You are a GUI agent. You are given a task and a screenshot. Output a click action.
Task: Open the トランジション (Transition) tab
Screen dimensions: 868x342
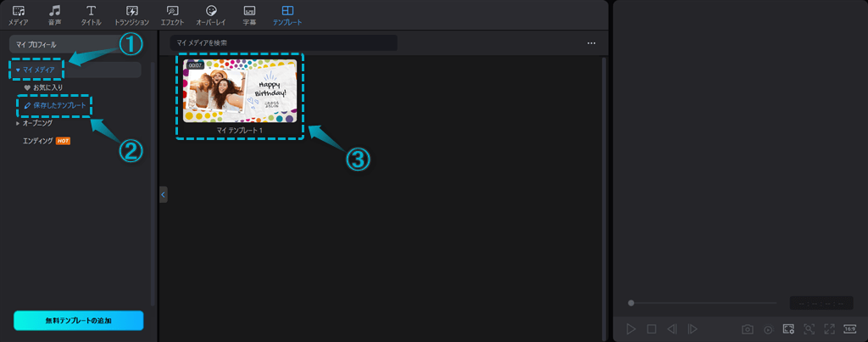[131, 14]
